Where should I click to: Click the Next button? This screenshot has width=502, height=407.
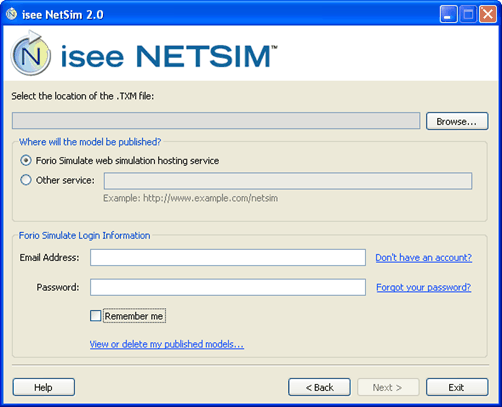click(x=388, y=387)
